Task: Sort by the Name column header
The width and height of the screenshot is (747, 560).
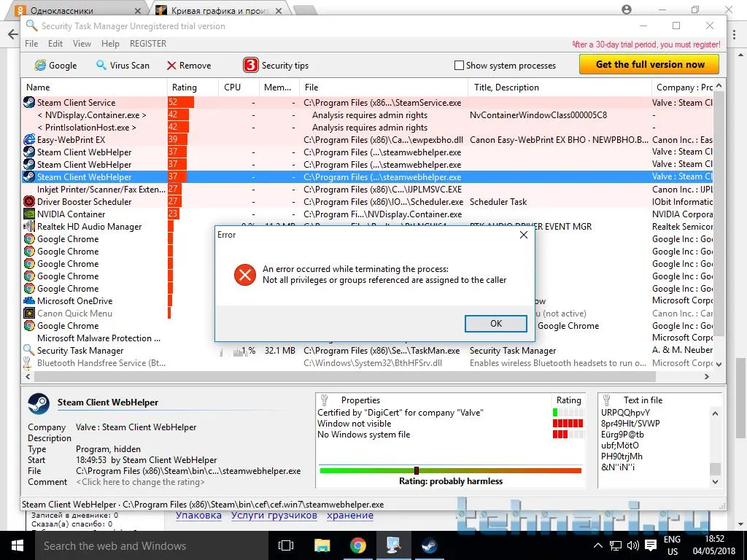Action: click(x=94, y=87)
